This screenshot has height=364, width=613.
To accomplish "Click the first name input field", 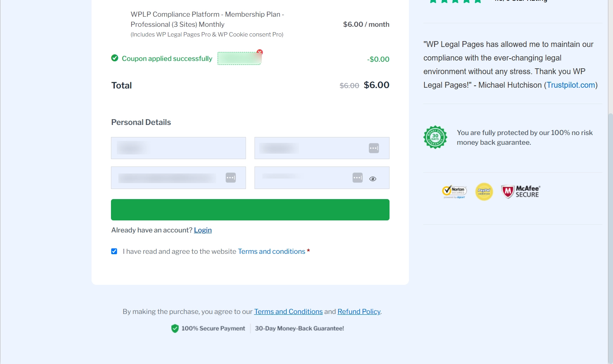I will tap(178, 148).
